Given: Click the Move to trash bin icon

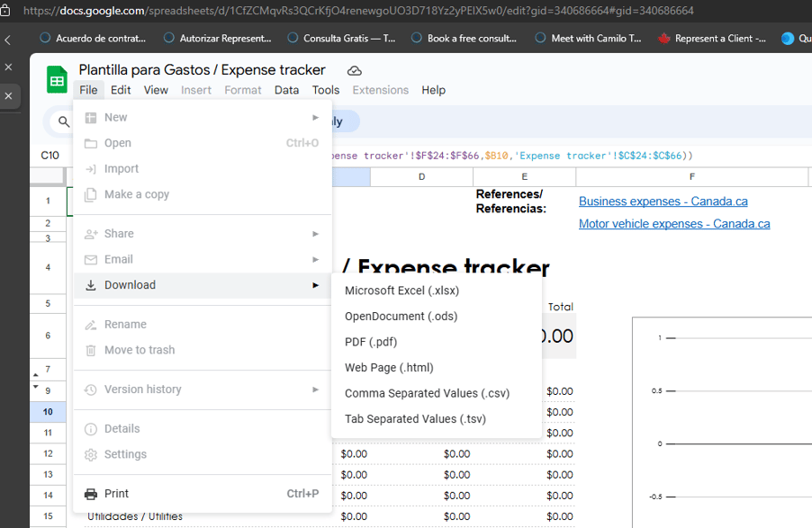Looking at the screenshot, I should 91,351.
